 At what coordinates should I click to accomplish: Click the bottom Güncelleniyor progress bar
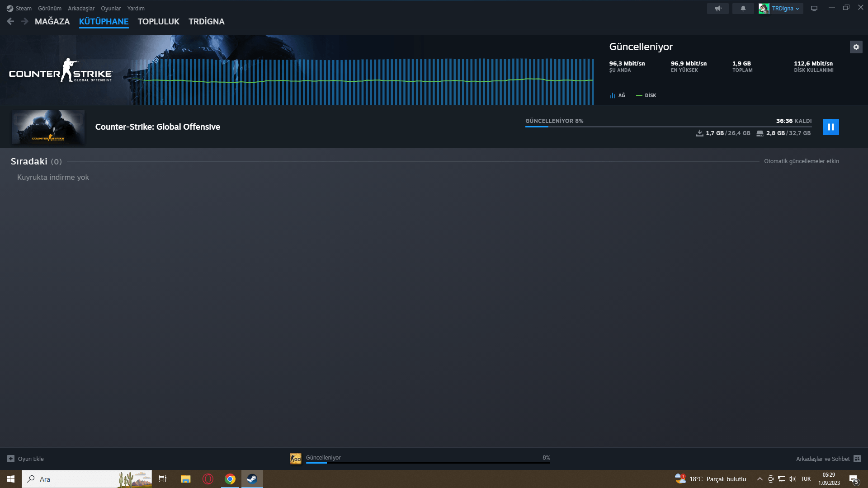tap(428, 463)
